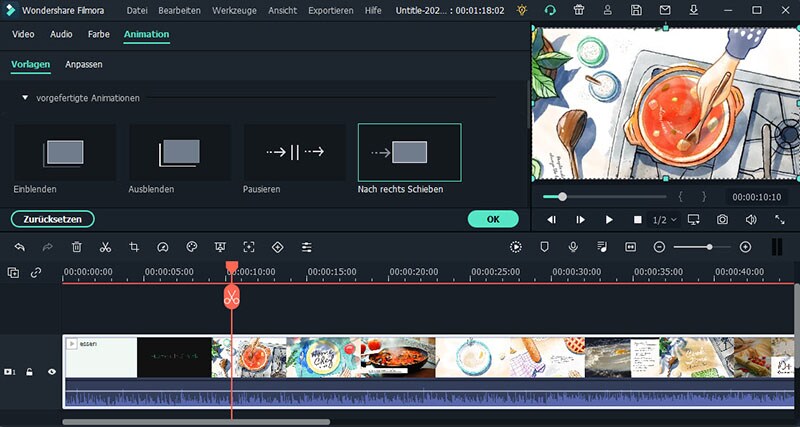Click the Zurücksetzen button
Image resolution: width=800 pixels, height=427 pixels.
53,218
